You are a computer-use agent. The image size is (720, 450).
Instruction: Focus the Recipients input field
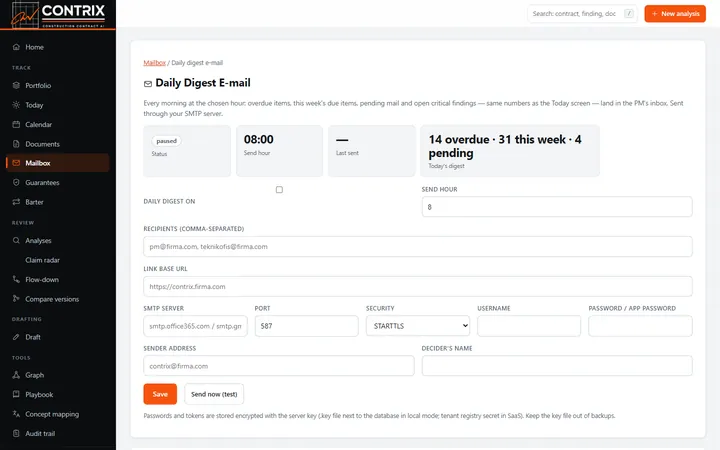(417, 247)
